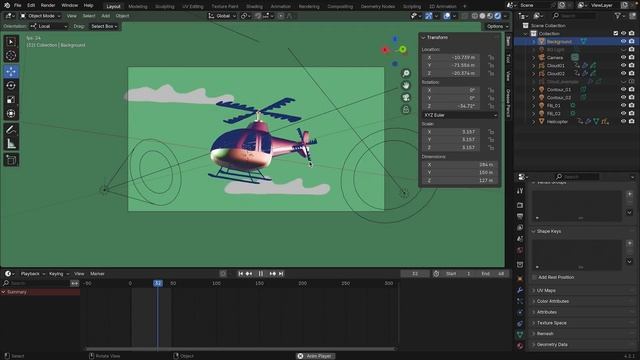Toggle lock on Location X lock icon
Viewport: 640px width, 360px height.
pyautogui.click(x=491, y=58)
